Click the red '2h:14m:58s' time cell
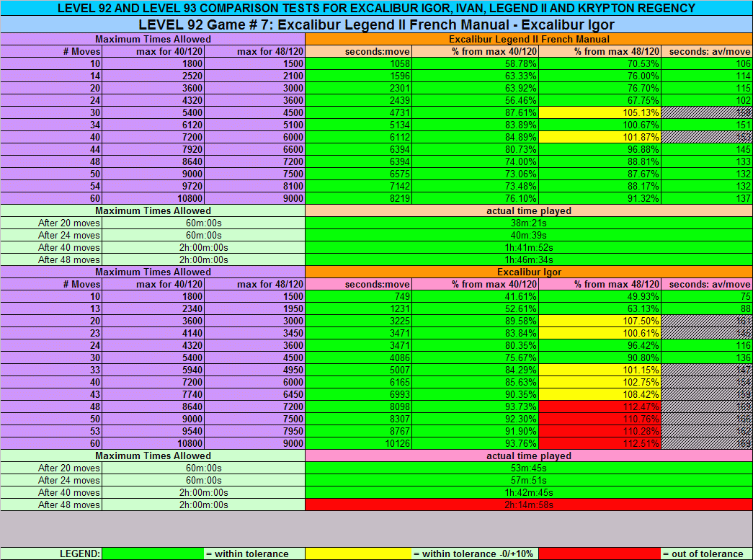Image resolution: width=753 pixels, height=560 pixels. pyautogui.click(x=529, y=505)
